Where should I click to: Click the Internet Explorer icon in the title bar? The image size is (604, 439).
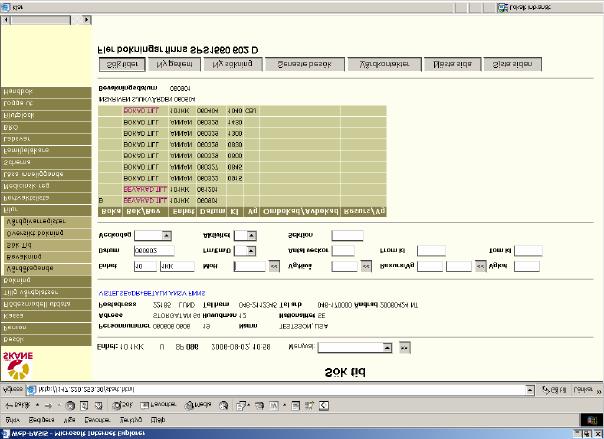pos(5,434)
